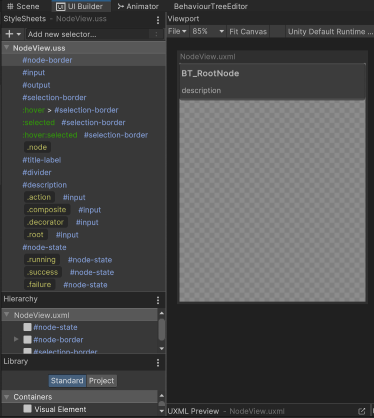The height and width of the screenshot is (418, 374).
Task: Select the :hover:selected #selection-border selector
Action: coord(84,135)
